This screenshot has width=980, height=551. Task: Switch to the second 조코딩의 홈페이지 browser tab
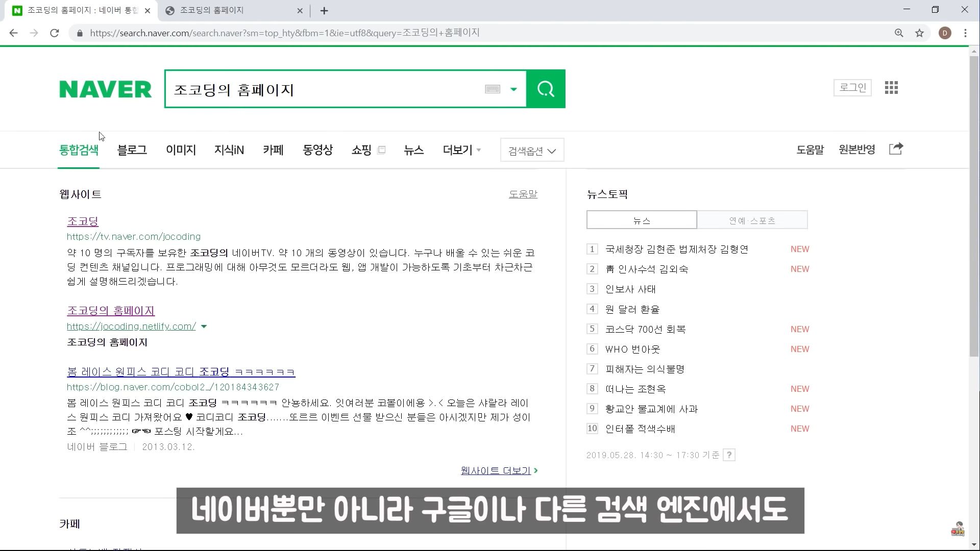235,10
